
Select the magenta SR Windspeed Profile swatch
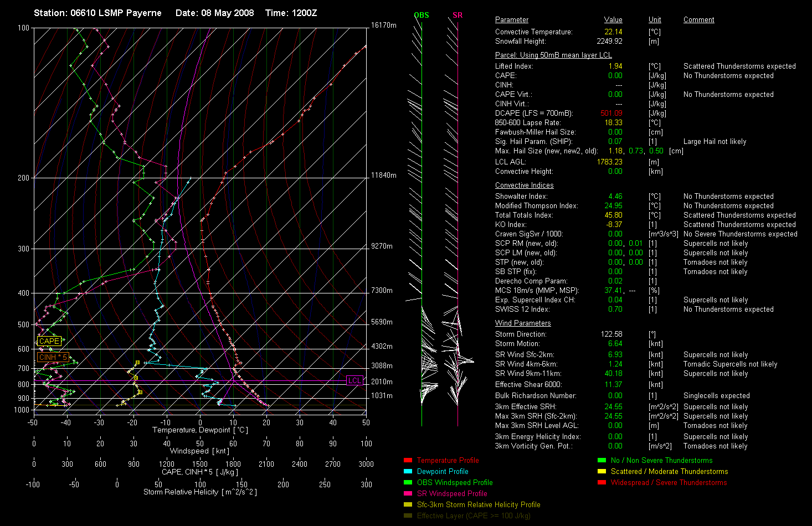coord(408,493)
